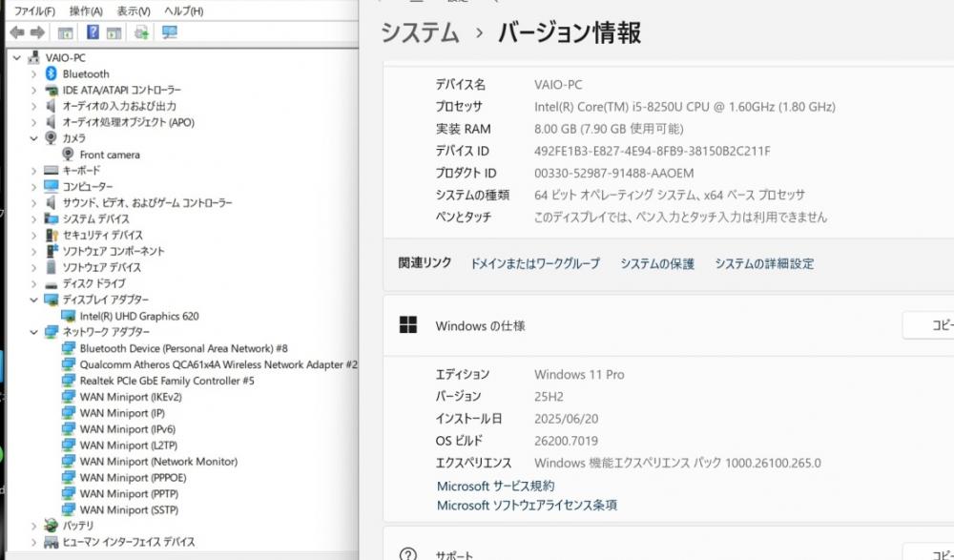The image size is (954, 560).
Task: Expand the キーボード category
Action: pyautogui.click(x=34, y=171)
